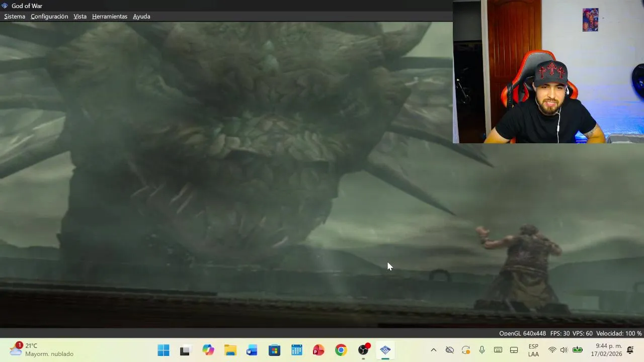Expand the hidden system tray icons
Image resolution: width=644 pixels, height=362 pixels.
pyautogui.click(x=434, y=350)
